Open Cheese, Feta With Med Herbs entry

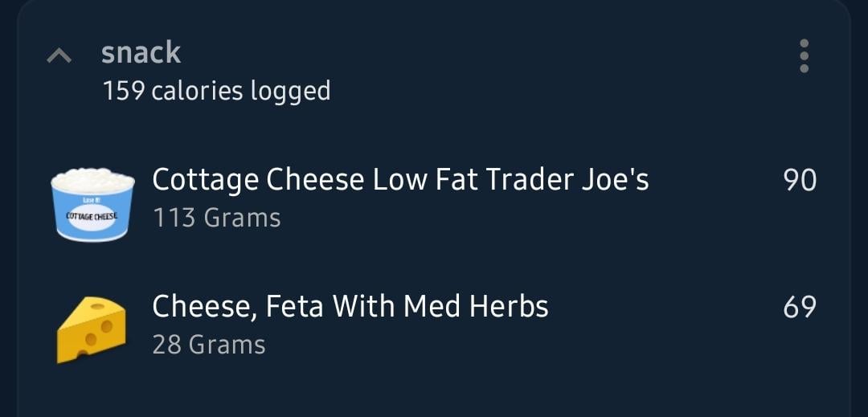(433, 325)
